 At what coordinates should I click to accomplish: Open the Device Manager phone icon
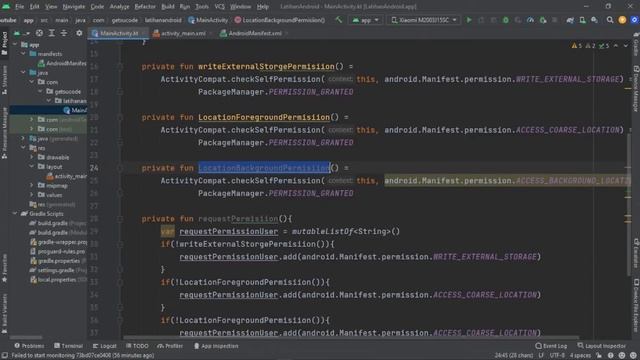coord(582,20)
